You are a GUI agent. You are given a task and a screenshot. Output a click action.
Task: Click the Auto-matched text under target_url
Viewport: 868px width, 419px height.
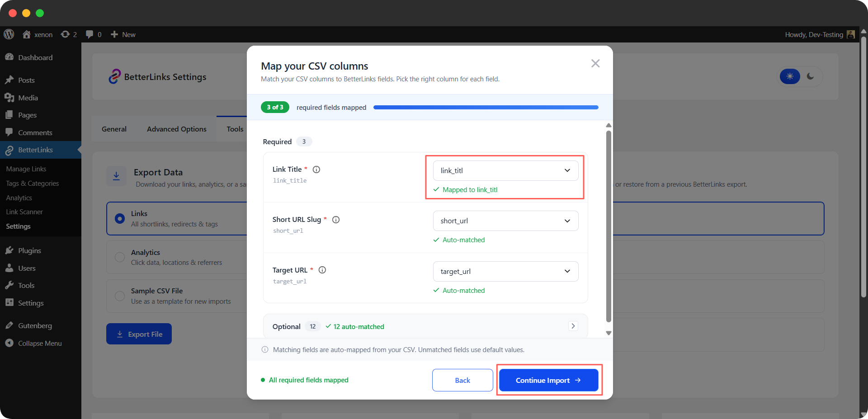click(x=463, y=291)
